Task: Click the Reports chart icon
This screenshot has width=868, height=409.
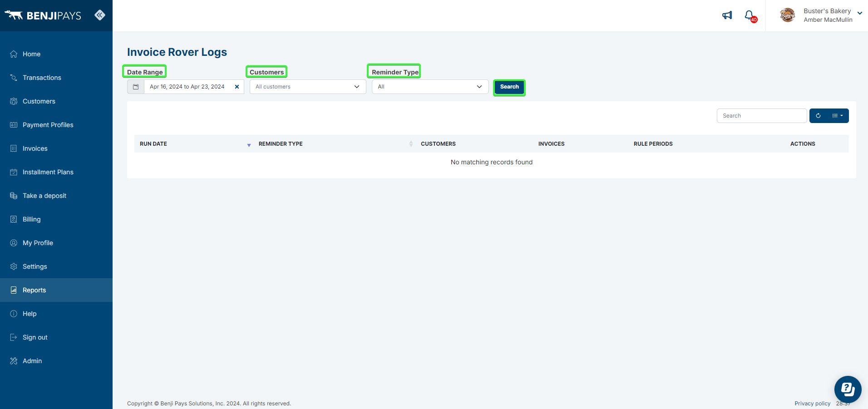Action: pos(14,290)
